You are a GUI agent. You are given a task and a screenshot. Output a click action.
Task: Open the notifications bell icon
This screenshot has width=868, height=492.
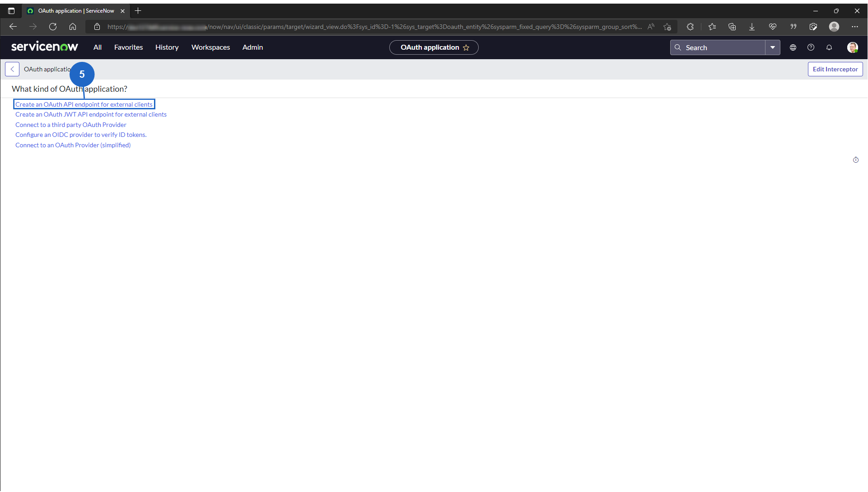(829, 47)
